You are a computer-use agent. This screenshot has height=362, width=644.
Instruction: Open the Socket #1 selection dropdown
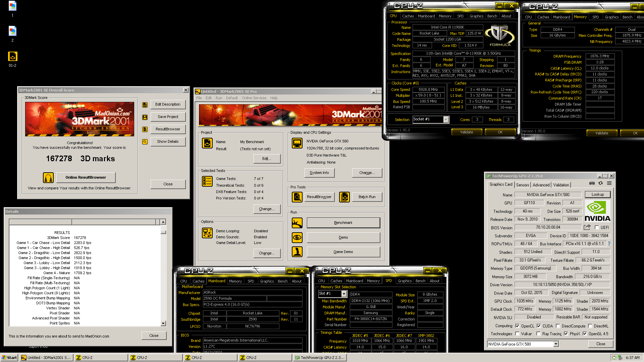446,120
